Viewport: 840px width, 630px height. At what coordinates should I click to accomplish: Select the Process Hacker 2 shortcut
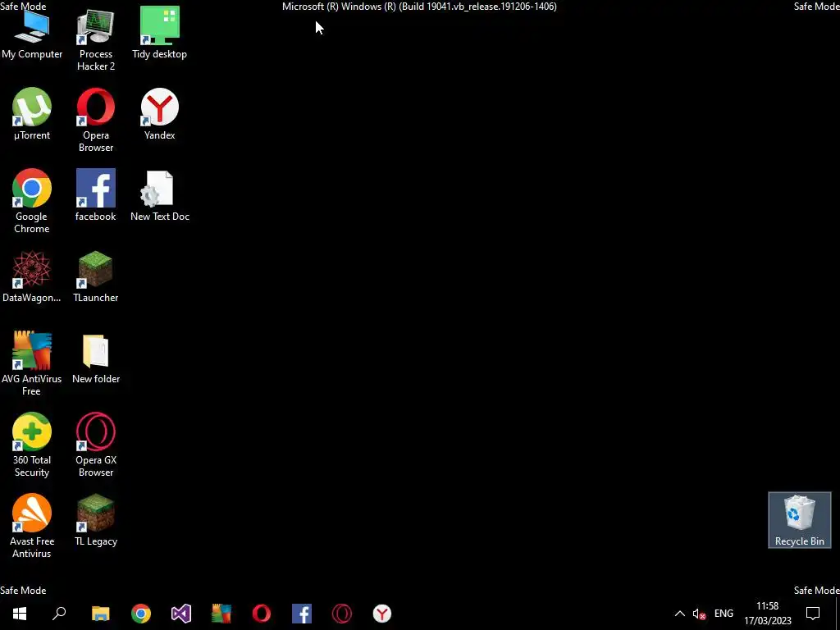tap(95, 40)
